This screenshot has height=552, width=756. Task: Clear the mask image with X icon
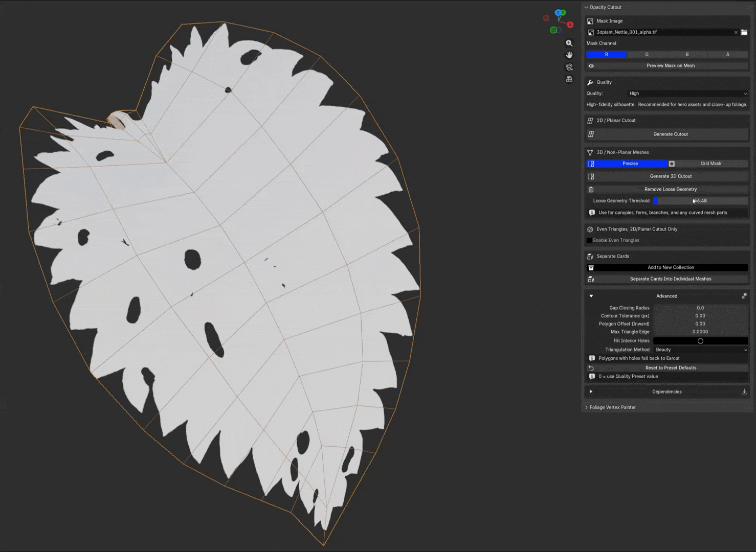click(736, 32)
